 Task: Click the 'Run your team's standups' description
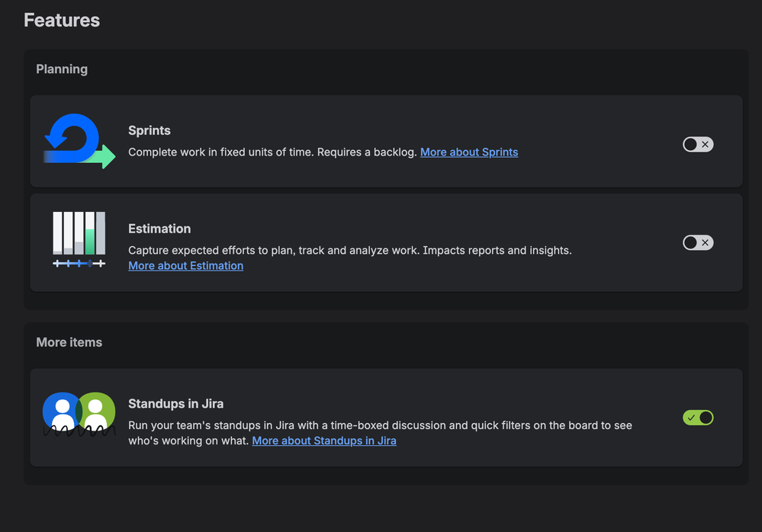click(380, 433)
